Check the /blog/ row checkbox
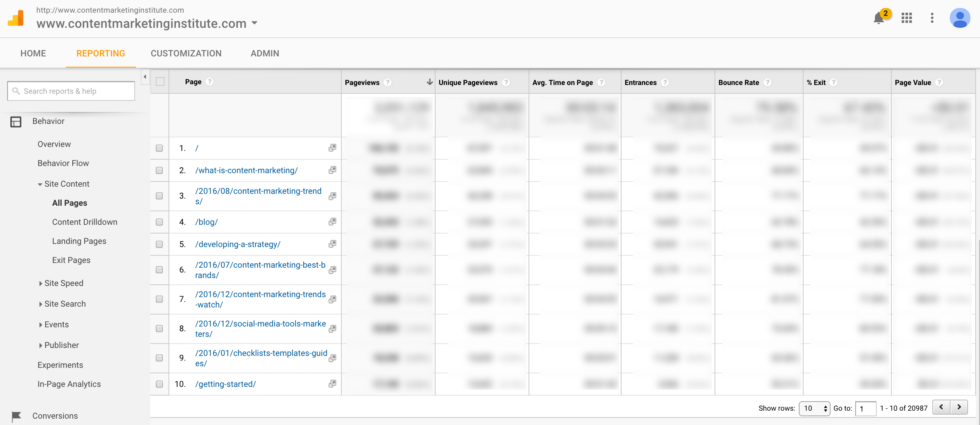980x425 pixels. (x=159, y=222)
